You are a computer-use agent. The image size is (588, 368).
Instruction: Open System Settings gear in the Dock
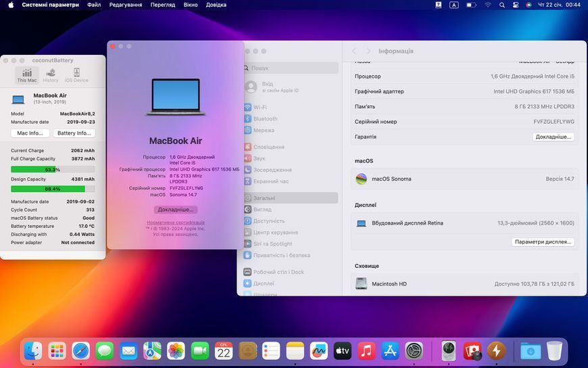click(414, 351)
